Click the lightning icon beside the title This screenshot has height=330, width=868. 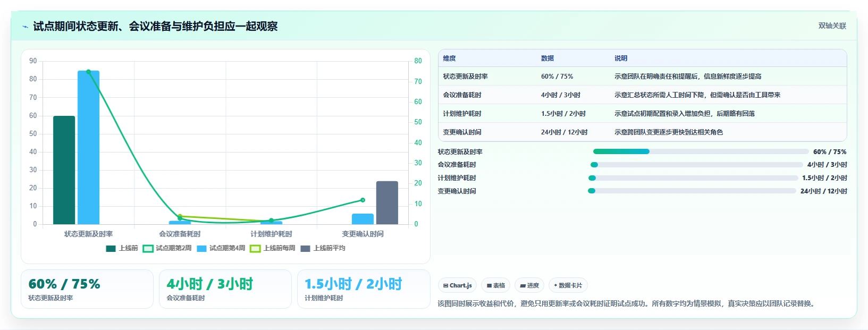click(25, 27)
